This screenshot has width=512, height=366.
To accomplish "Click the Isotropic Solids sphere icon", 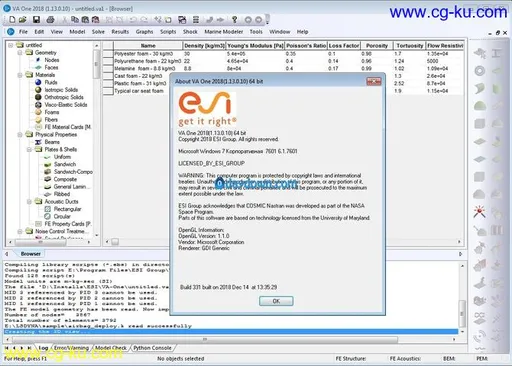I will (x=38, y=90).
